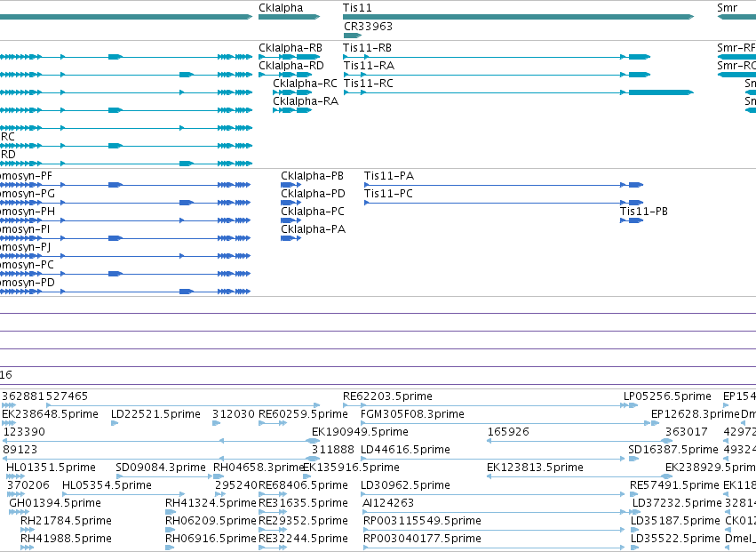Viewport: 756px width, 552px height.
Task: Select the omosyn-PI protein row
Action: (x=125, y=238)
